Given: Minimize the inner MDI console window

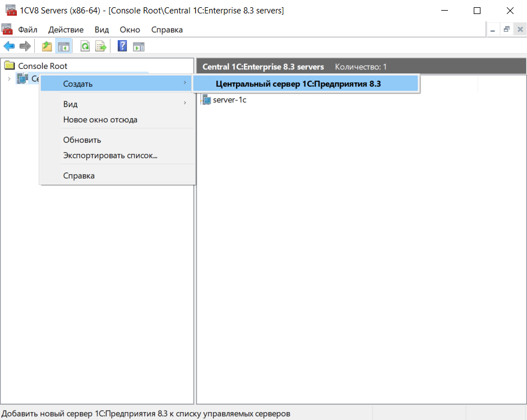Looking at the screenshot, I should [493, 30].
